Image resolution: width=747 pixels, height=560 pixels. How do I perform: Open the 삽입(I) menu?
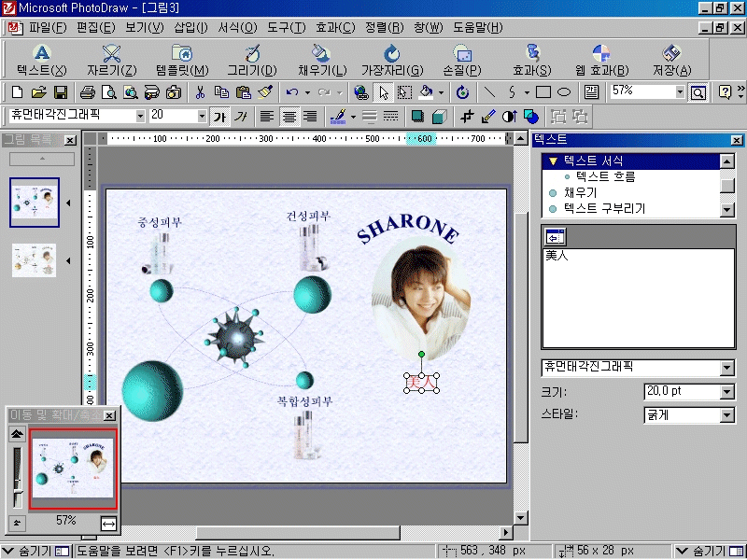tap(190, 28)
